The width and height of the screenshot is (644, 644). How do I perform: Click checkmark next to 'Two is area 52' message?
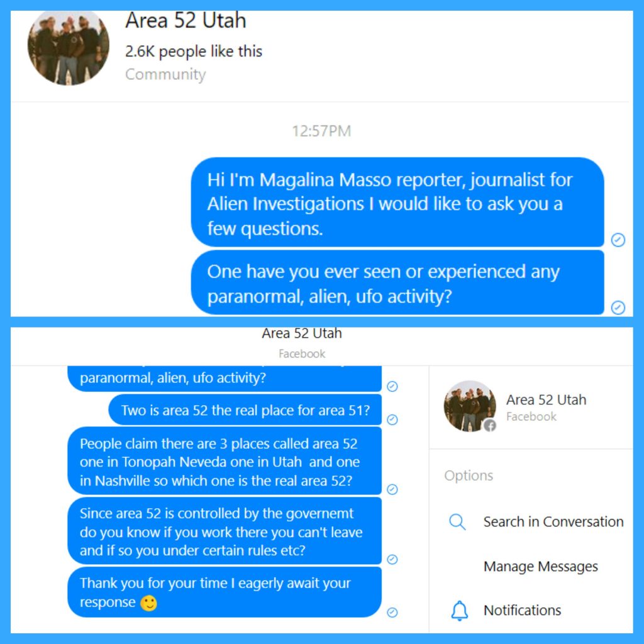tap(392, 419)
